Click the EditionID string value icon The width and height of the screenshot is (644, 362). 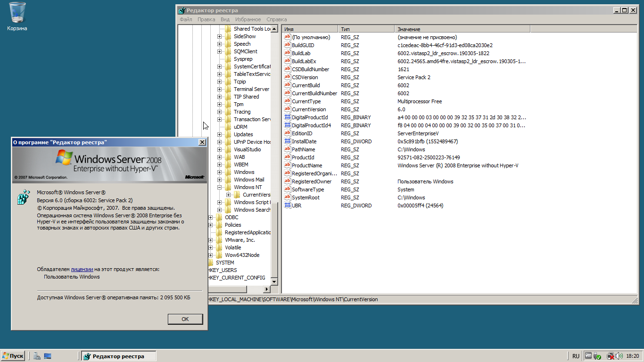click(x=288, y=133)
